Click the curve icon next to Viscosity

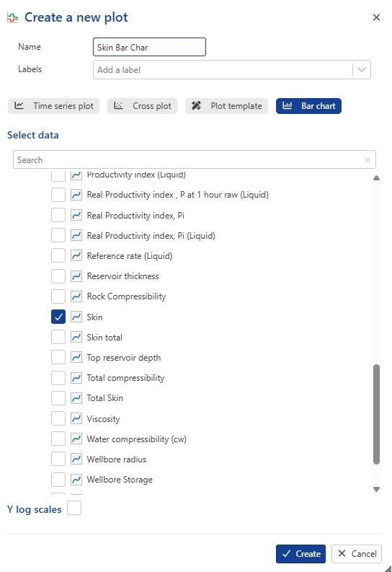76,418
